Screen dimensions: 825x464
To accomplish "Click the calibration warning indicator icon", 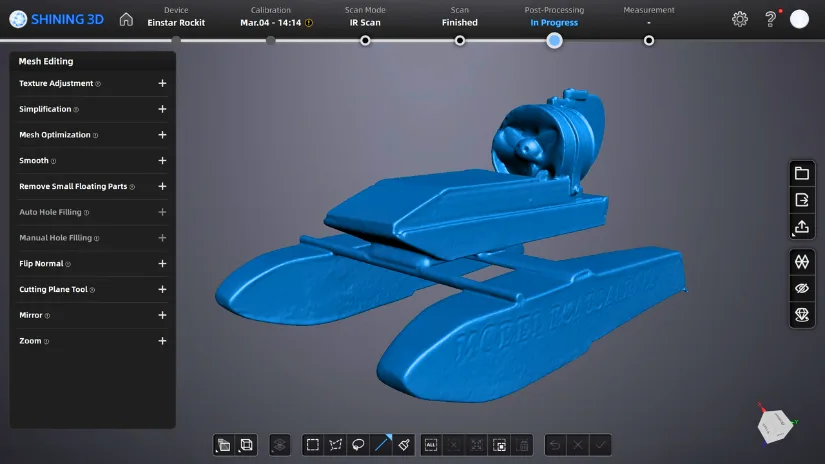I will (309, 23).
